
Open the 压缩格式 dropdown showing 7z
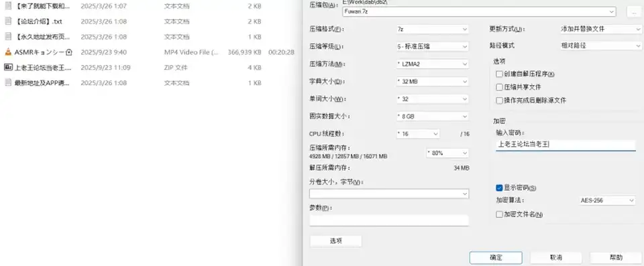point(432,29)
